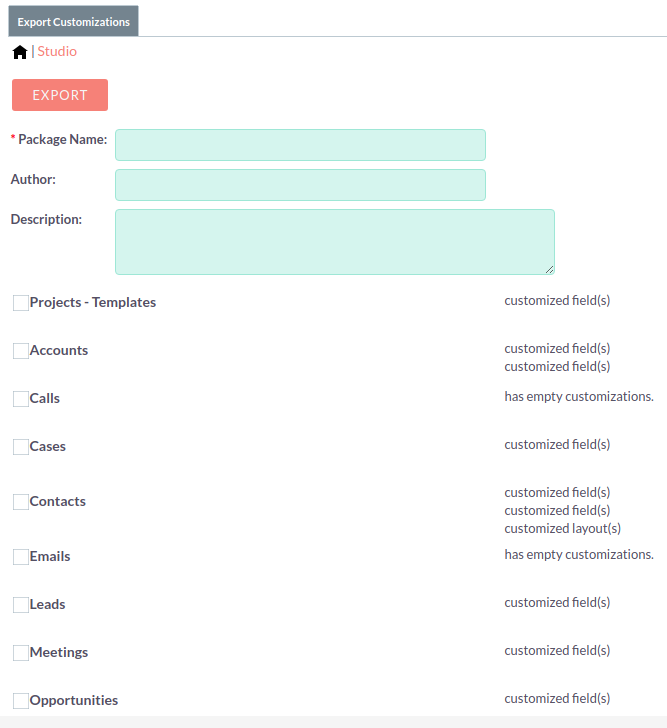Select the Cases module checkbox
Image resolution: width=667 pixels, height=728 pixels.
21,447
